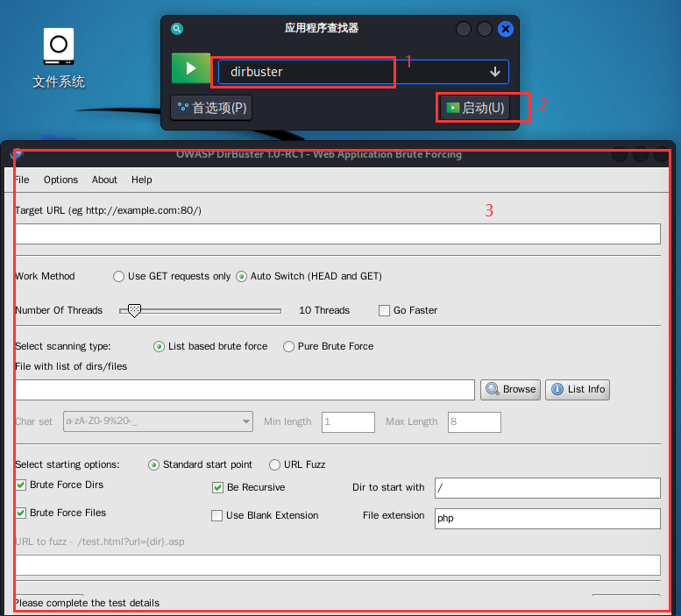Click the Please complete the test details text
Image resolution: width=681 pixels, height=616 pixels.
pyautogui.click(x=87, y=603)
